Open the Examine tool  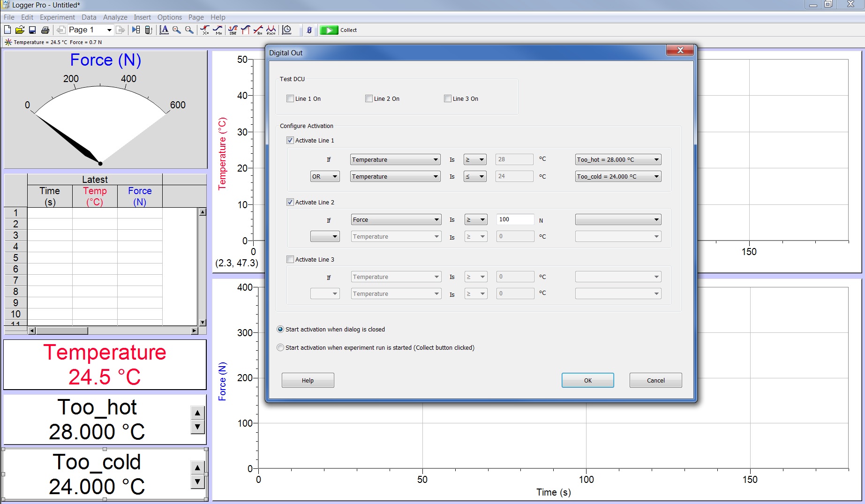pyautogui.click(x=205, y=30)
